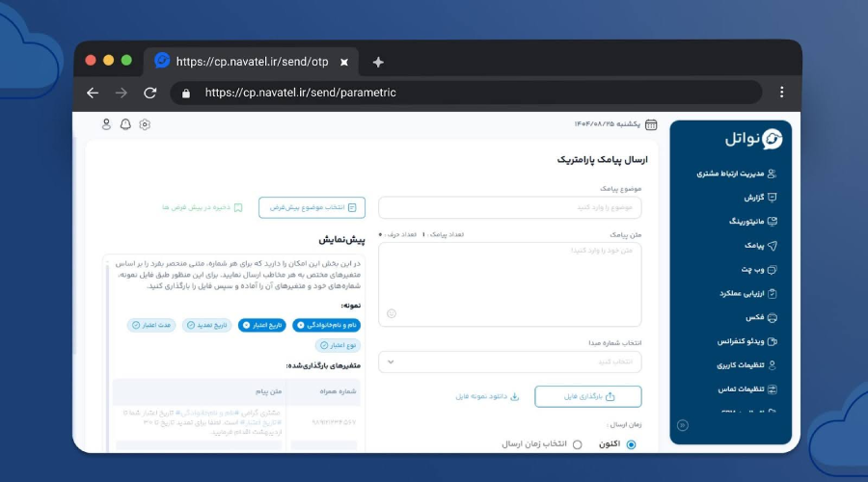The image size is (868, 482).
Task: Select the انتخاب زمان ارسال radio button
Action: coord(578,444)
